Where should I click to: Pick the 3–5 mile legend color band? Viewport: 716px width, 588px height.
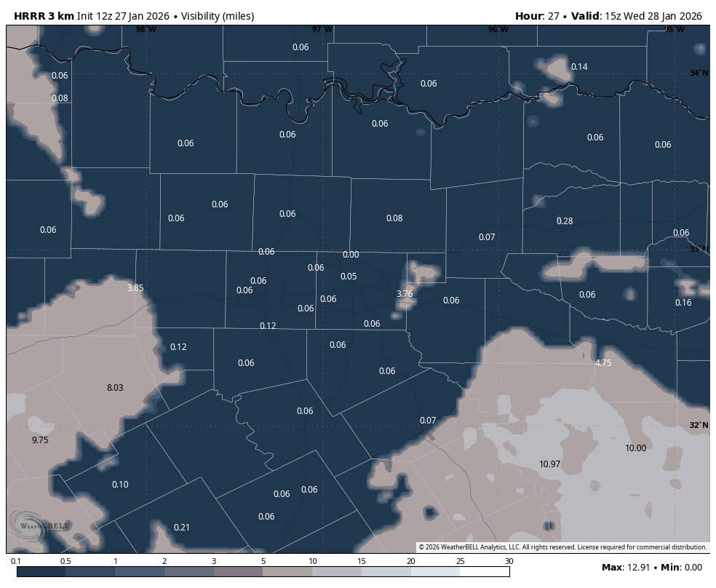[x=238, y=572]
